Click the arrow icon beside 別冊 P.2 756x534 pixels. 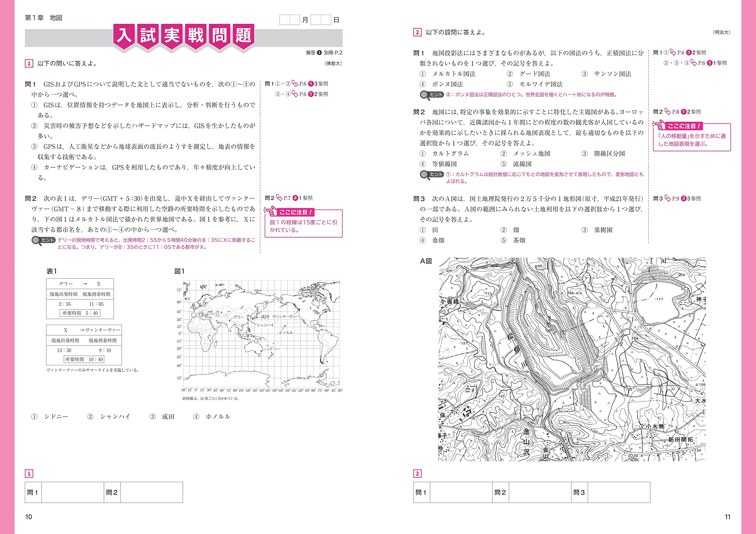click(x=319, y=53)
